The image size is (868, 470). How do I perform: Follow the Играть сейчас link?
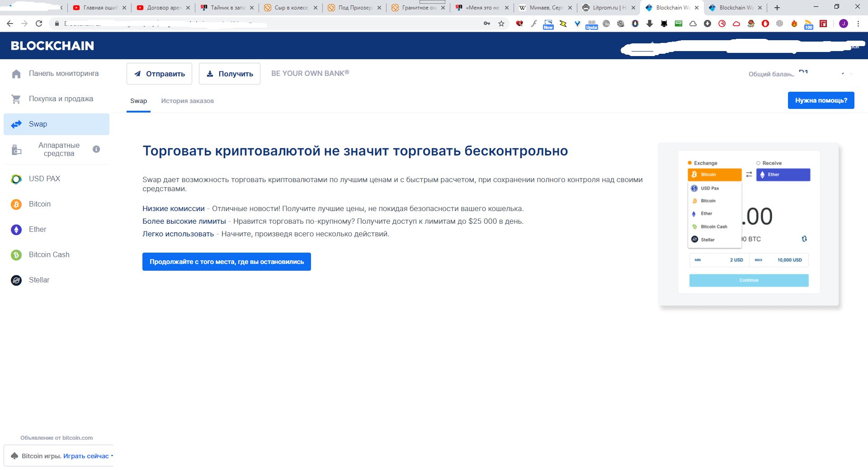86,456
